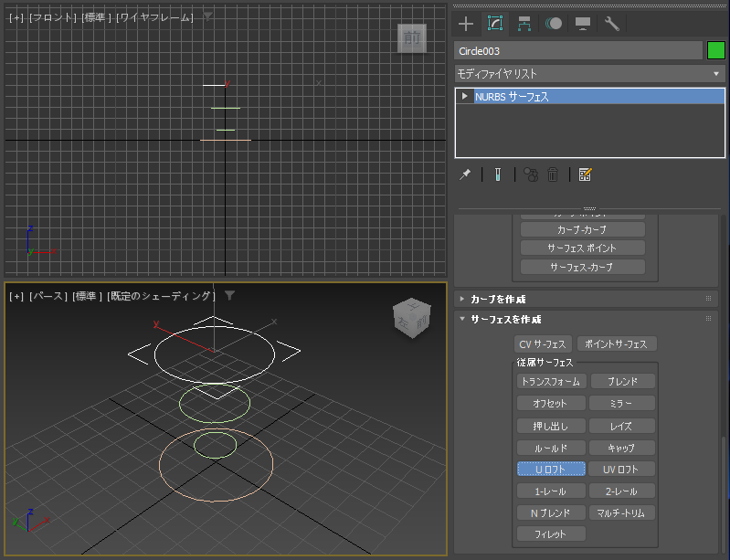This screenshot has height=560, width=730.
Task: Open the モディファイヤ リスト dropdown
Action: click(589, 74)
